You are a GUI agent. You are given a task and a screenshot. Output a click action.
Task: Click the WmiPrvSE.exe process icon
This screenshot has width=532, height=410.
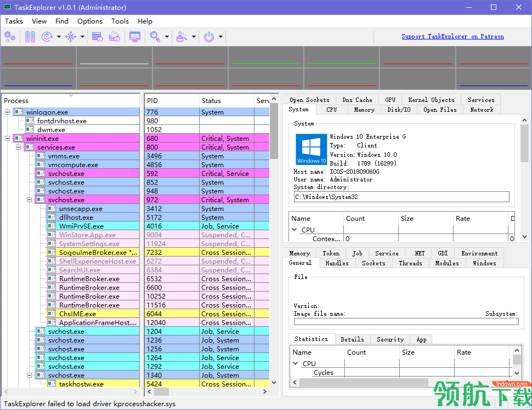(52, 226)
